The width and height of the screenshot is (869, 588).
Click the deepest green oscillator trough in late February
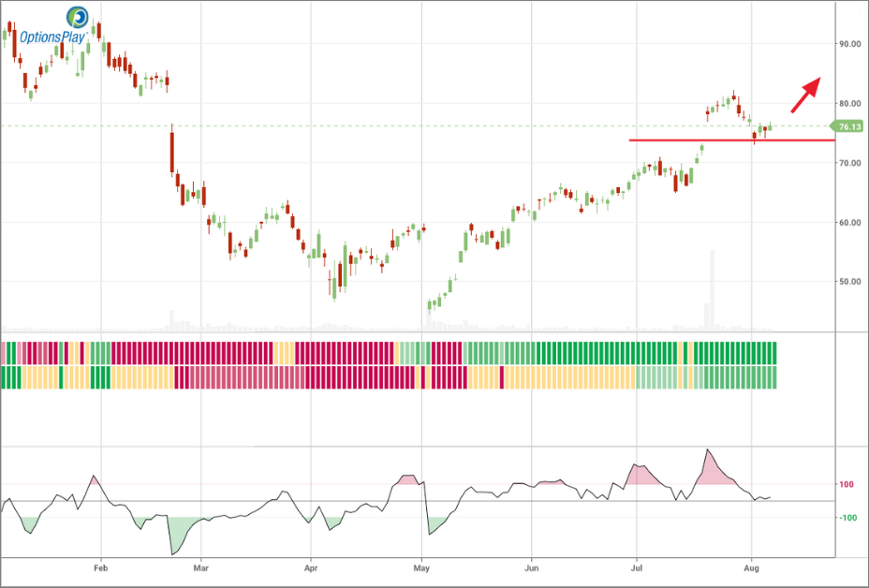point(173,553)
